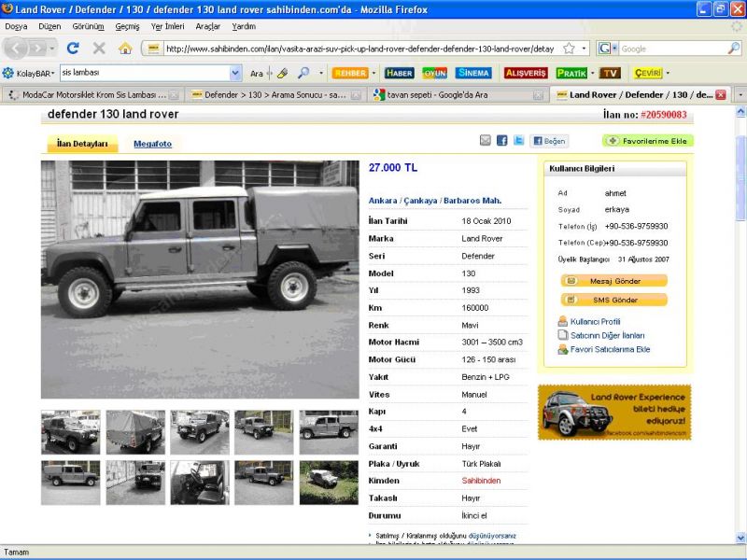Expand the Google search engine selector
Image resolution: width=747 pixels, height=560 pixels.
pyautogui.click(x=608, y=49)
